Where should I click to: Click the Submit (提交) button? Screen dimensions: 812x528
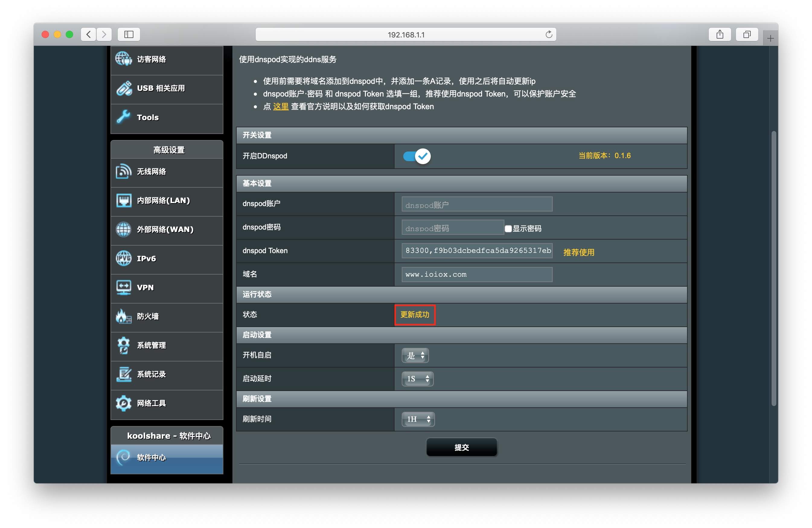tap(461, 447)
